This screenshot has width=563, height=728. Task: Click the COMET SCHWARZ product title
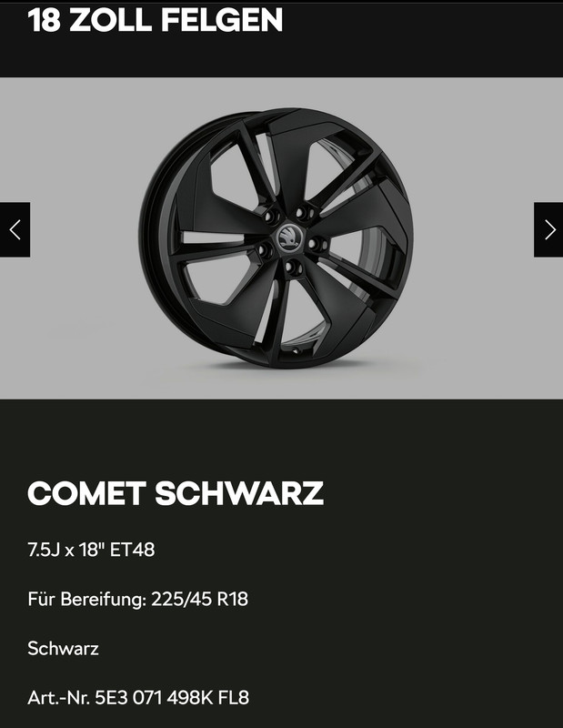(176, 492)
